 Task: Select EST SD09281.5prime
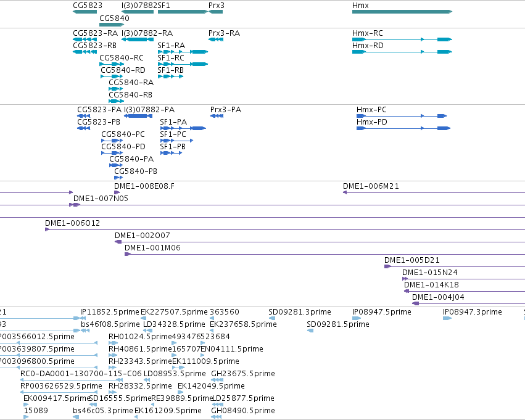click(310, 331)
